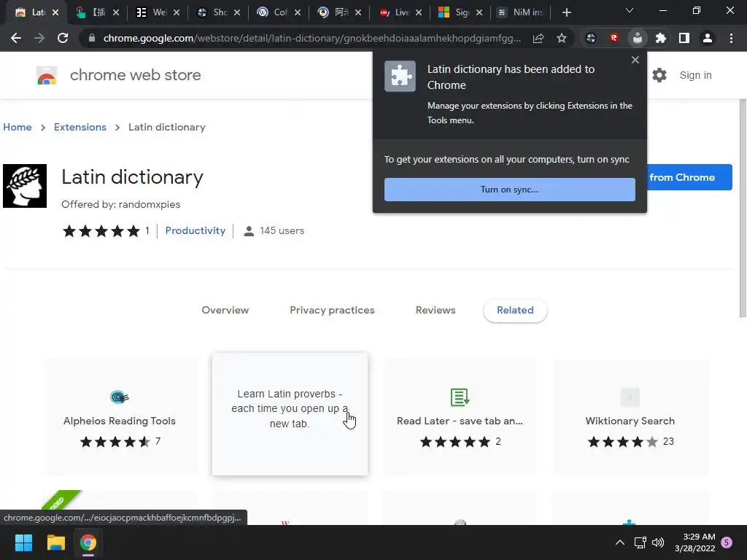
Task: Reload the current page
Action: pos(63,38)
